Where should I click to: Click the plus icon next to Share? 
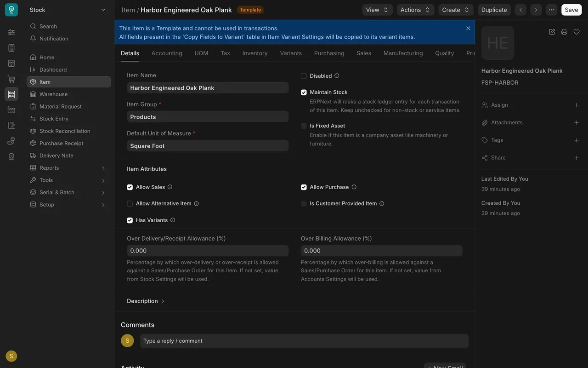(577, 158)
